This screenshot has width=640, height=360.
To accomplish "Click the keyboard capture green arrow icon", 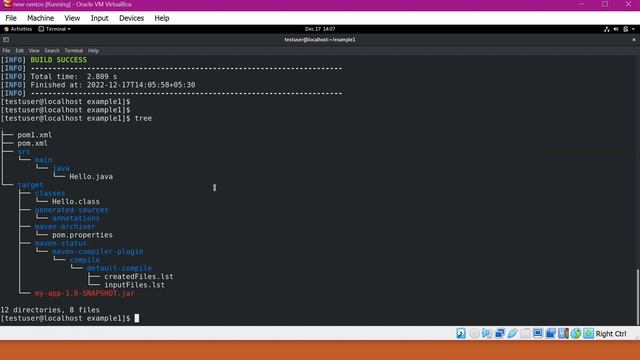I will tap(588, 333).
